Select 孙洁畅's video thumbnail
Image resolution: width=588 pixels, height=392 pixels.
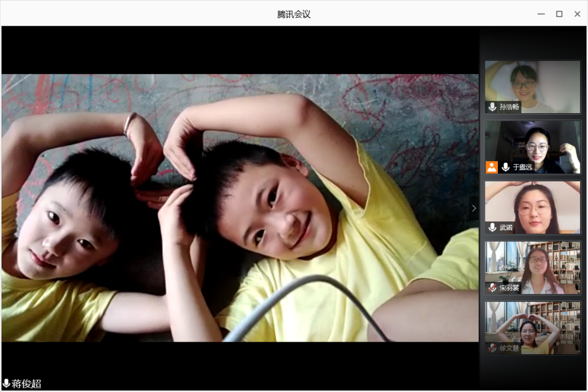tap(532, 87)
